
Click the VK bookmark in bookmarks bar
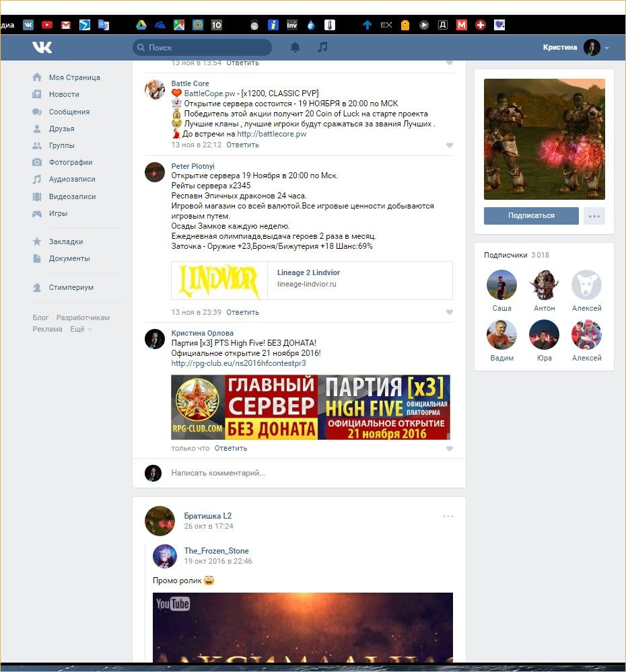point(28,25)
